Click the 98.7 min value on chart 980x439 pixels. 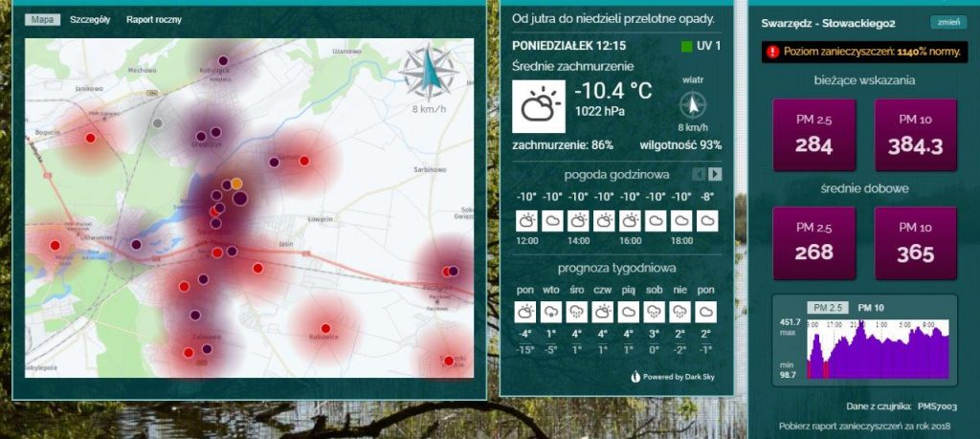pos(788,374)
